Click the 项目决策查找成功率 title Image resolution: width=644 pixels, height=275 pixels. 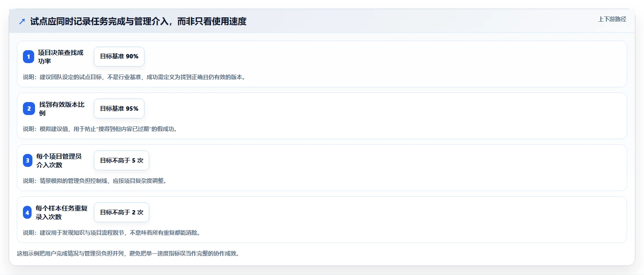[x=61, y=57]
